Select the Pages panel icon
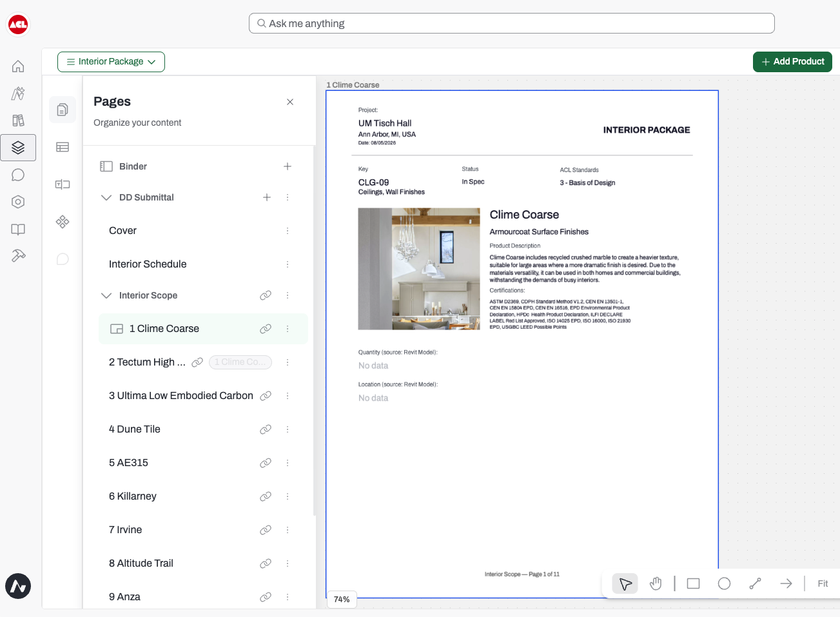This screenshot has width=840, height=617. pyautogui.click(x=63, y=110)
